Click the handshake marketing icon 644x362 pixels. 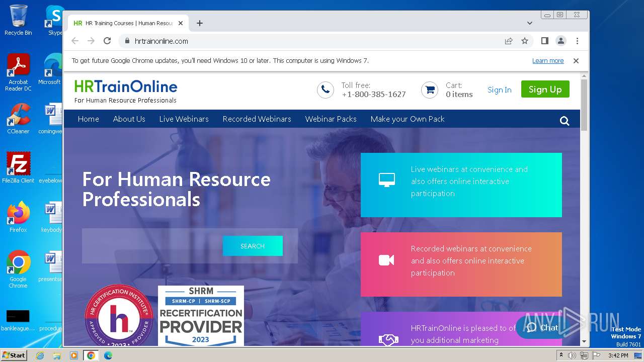point(388,340)
